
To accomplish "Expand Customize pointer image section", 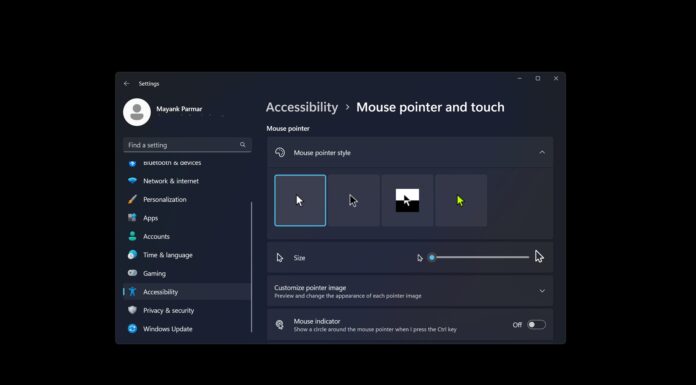I will click(x=542, y=291).
